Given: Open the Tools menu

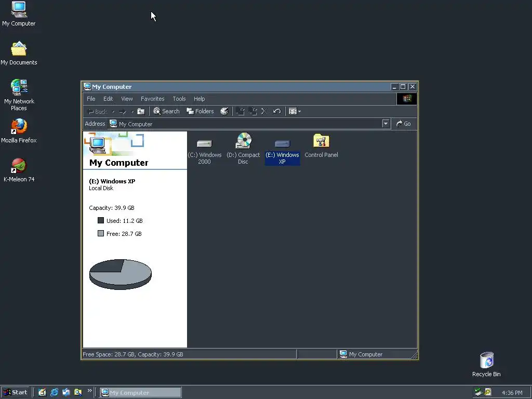Looking at the screenshot, I should pos(179,99).
